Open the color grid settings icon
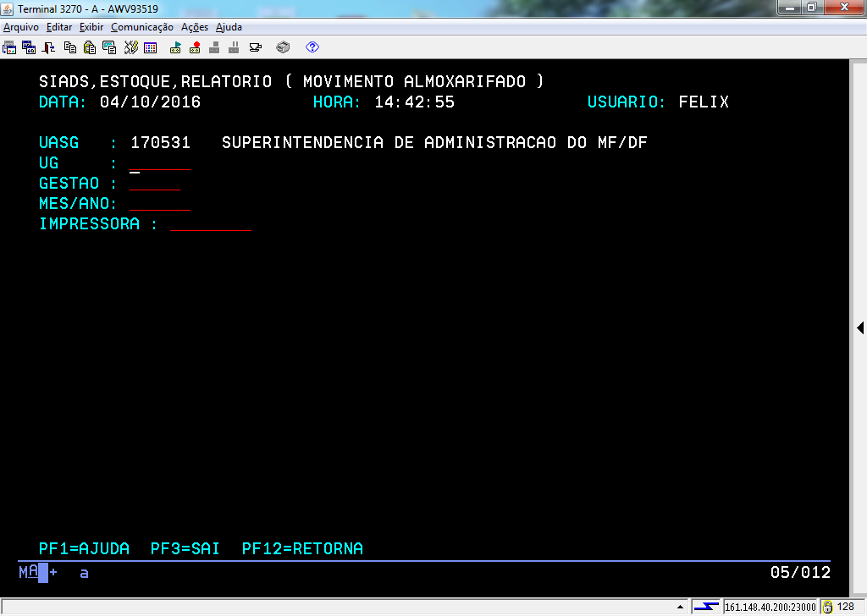The image size is (867, 616). coord(151,47)
